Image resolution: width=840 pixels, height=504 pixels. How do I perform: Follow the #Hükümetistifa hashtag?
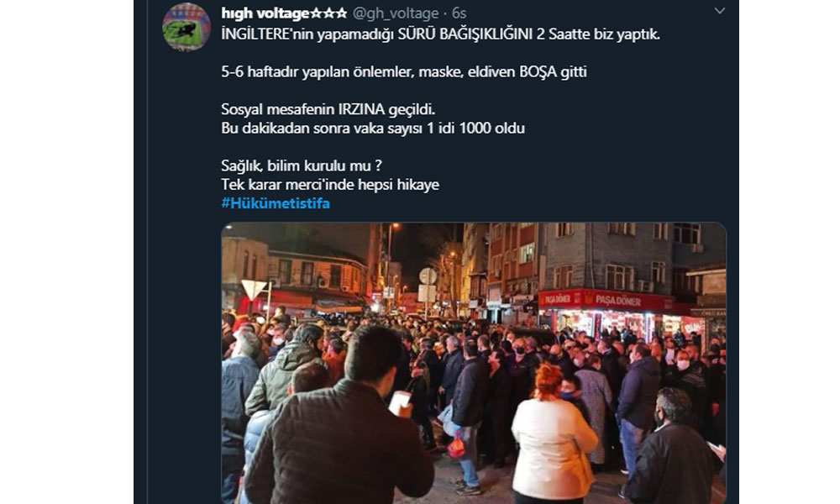point(276,203)
